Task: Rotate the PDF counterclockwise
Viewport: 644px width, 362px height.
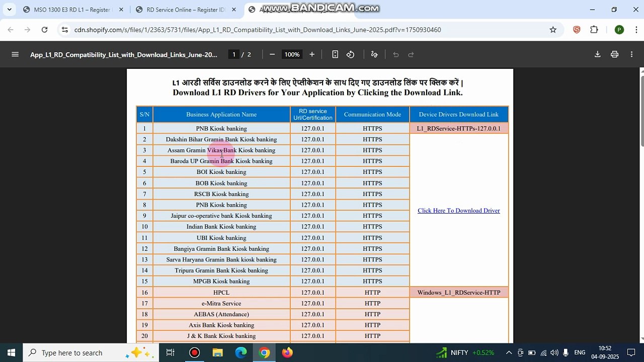Action: pyautogui.click(x=351, y=54)
